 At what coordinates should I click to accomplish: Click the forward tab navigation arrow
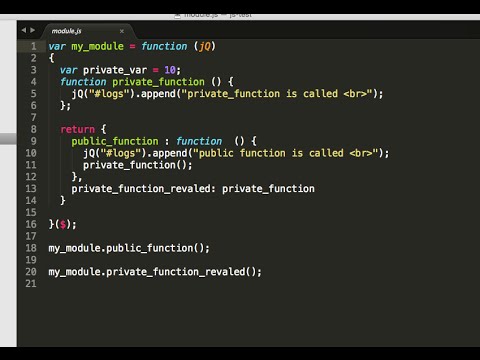click(32, 30)
